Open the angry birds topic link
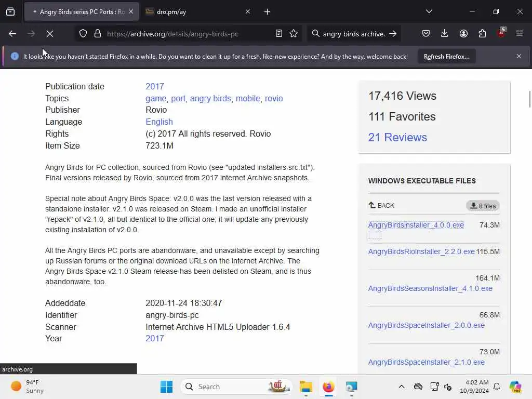The image size is (532, 399). pos(210,98)
